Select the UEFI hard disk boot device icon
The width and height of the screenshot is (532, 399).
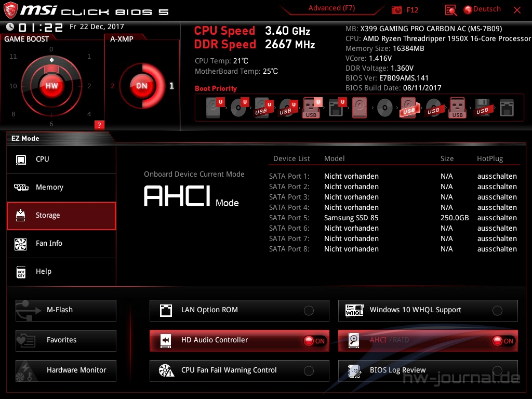pyautogui.click(x=215, y=108)
